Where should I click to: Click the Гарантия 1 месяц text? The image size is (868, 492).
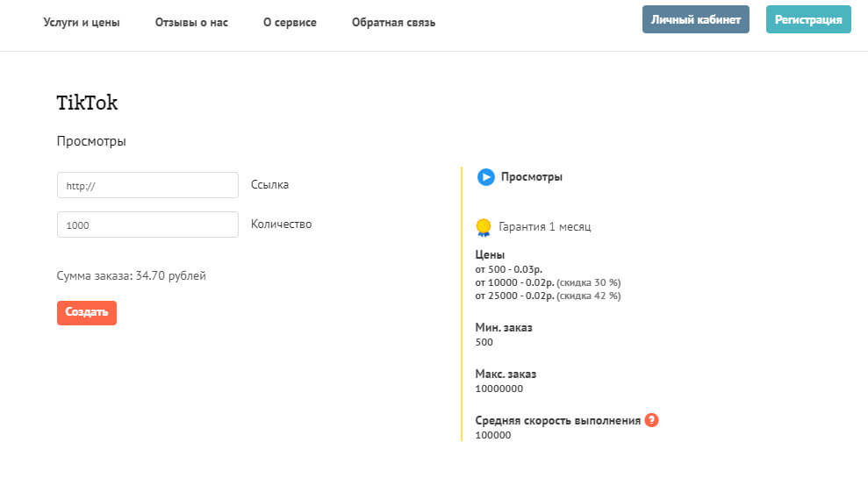[544, 227]
